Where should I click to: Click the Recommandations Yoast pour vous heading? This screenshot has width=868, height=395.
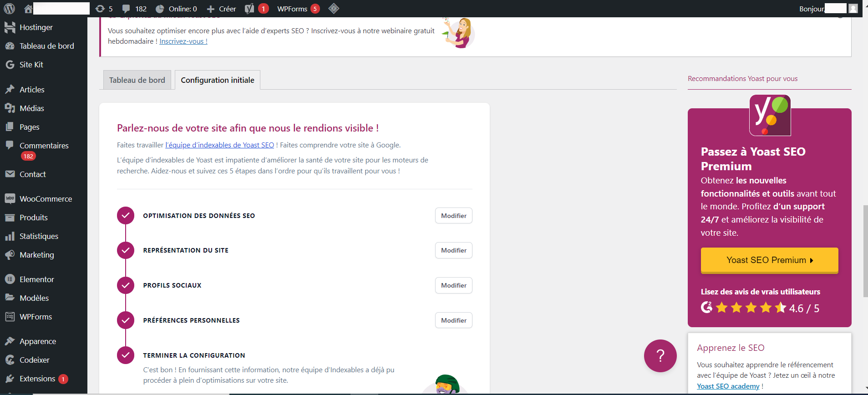pyautogui.click(x=742, y=79)
